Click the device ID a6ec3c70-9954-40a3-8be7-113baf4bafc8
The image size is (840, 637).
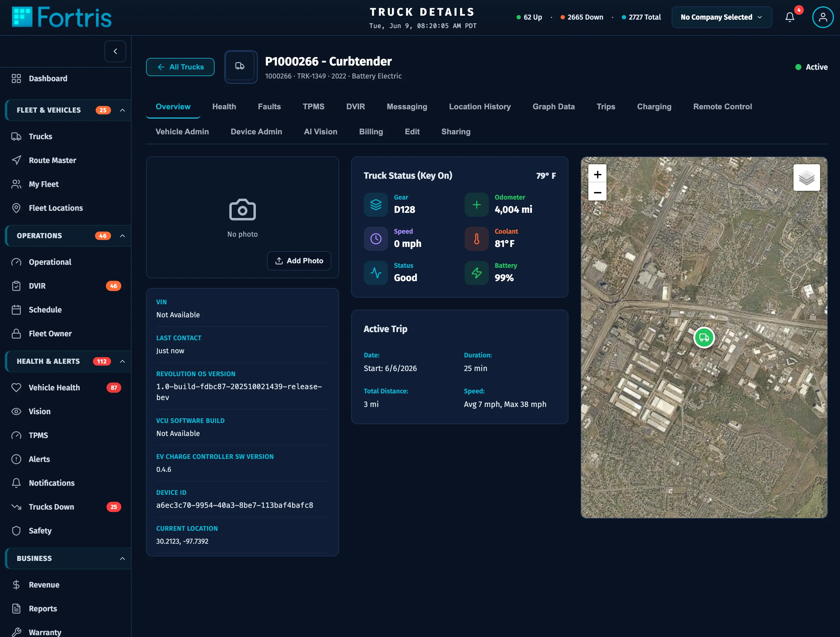point(235,505)
